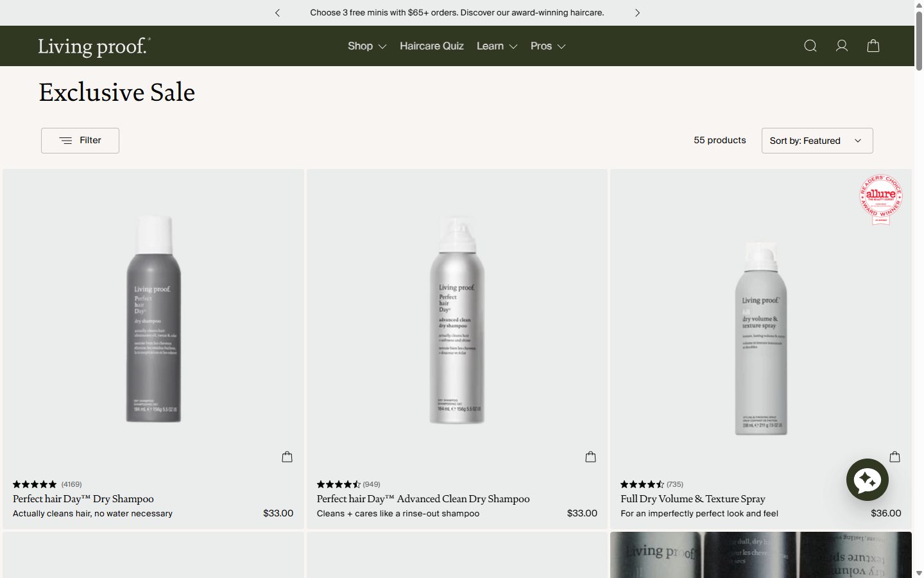Image resolution: width=924 pixels, height=578 pixels.
Task: Expand the Pros menu
Action: pyautogui.click(x=548, y=46)
